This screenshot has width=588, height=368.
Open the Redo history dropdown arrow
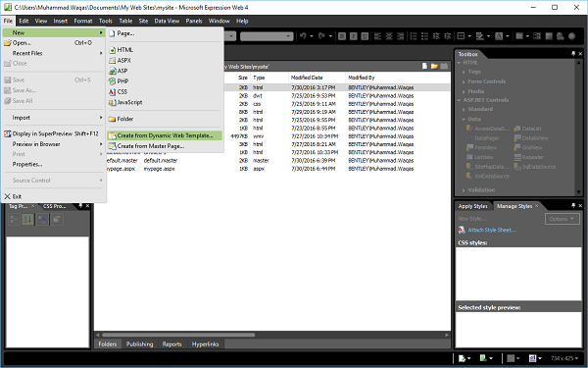pyautogui.click(x=330, y=36)
